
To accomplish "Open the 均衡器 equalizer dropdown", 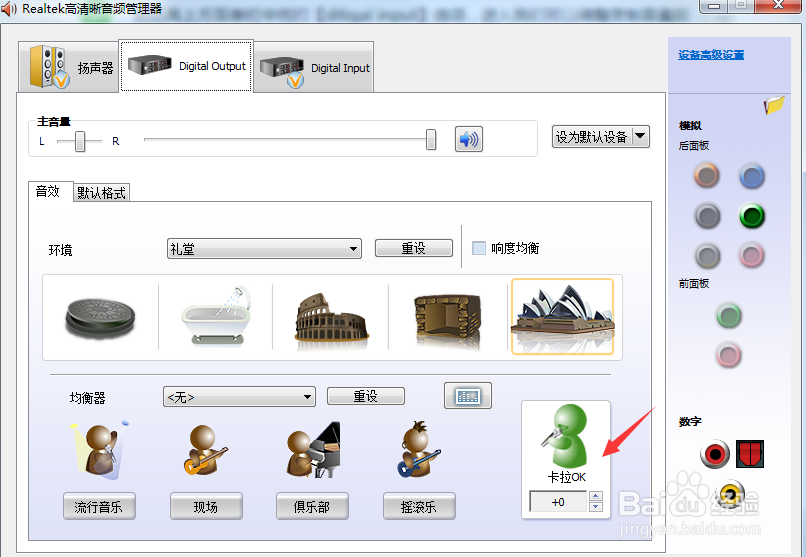I will click(x=239, y=397).
